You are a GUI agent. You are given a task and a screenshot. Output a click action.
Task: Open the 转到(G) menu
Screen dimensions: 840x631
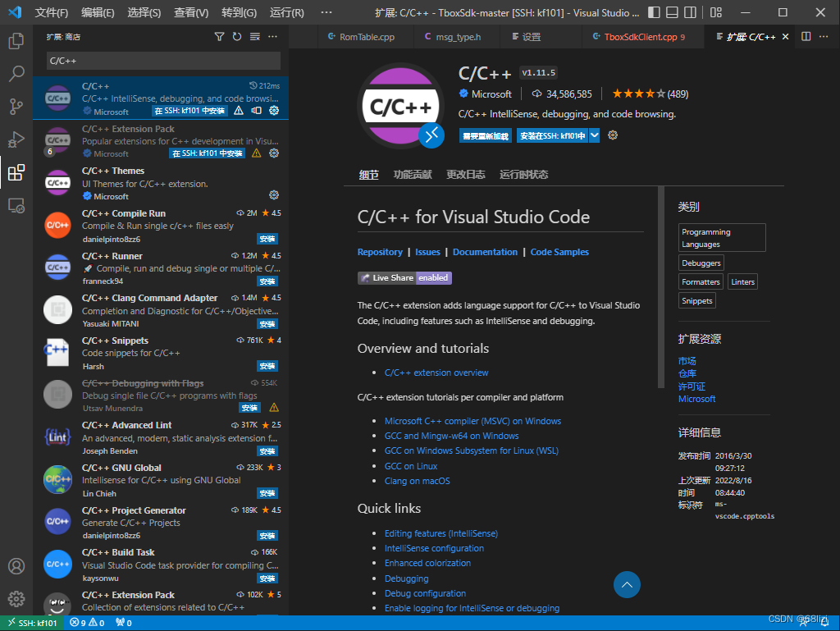click(239, 12)
